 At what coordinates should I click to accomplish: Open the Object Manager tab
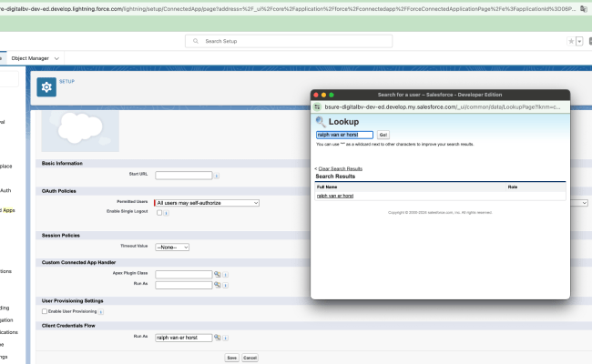[30, 58]
